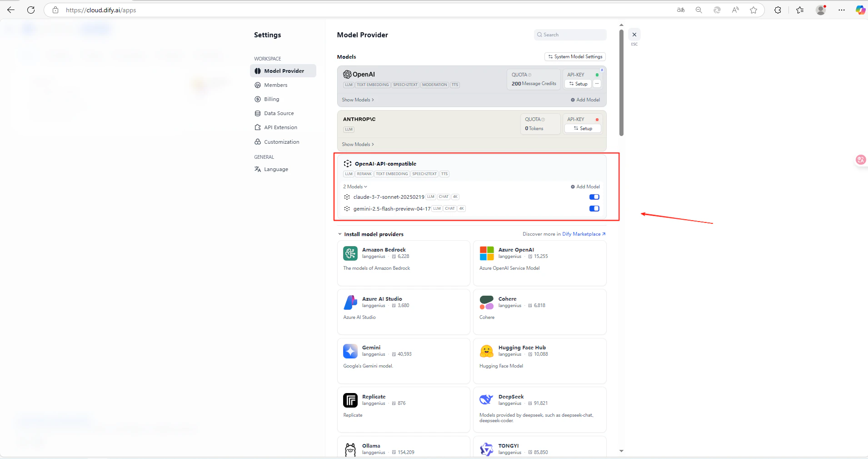Click Add Model for OpenAI-API-compatible
The width and height of the screenshot is (868, 459).
tap(585, 187)
